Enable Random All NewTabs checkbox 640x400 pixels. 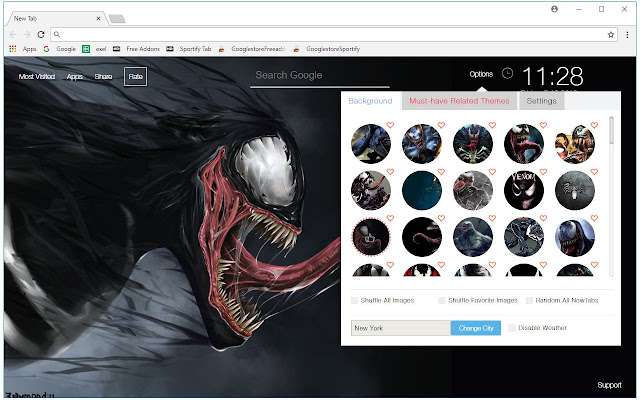click(x=529, y=300)
